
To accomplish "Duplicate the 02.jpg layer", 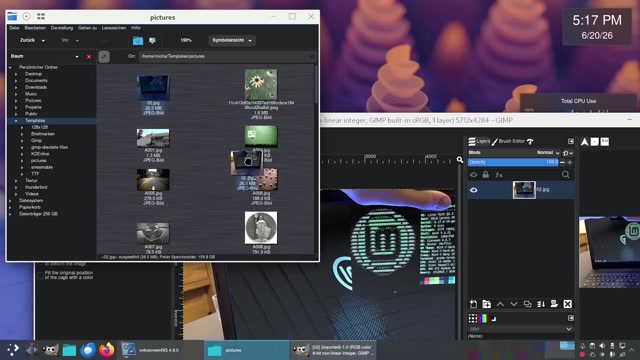I will [x=527, y=304].
